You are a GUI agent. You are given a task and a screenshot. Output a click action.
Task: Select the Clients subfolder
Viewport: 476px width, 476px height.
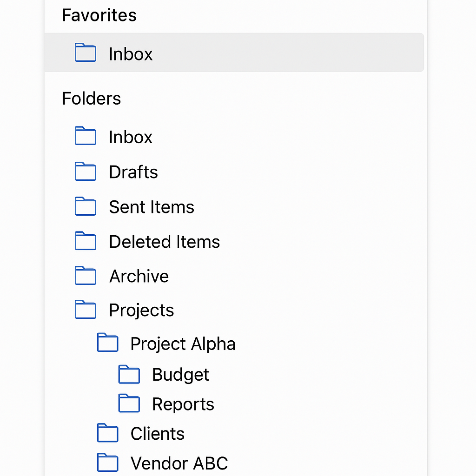point(157,433)
